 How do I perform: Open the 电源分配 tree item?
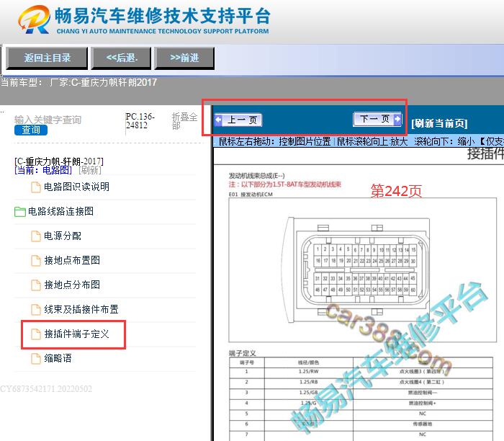tap(63, 236)
